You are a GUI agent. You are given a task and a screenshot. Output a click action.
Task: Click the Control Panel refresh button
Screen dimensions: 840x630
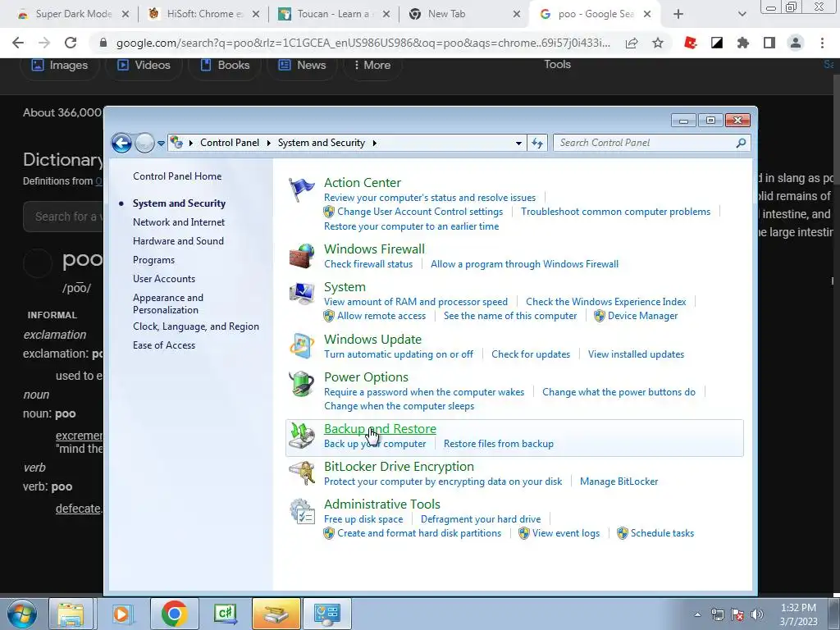pos(537,143)
